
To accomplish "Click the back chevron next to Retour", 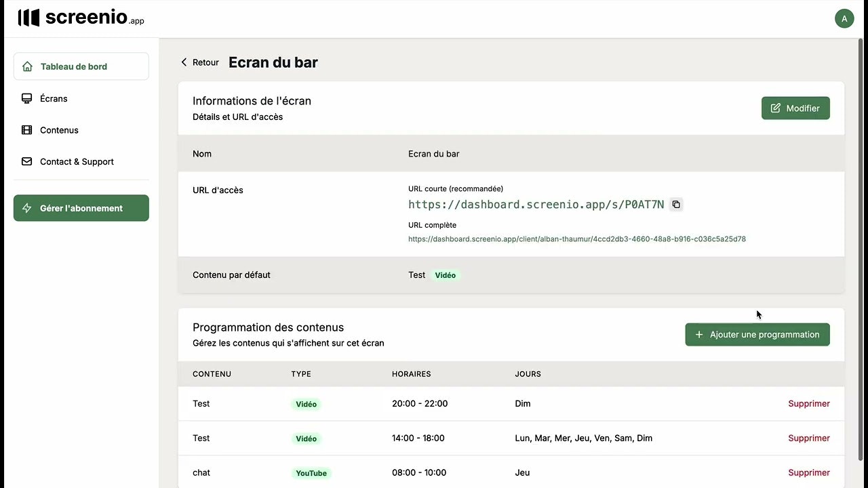I will [183, 62].
